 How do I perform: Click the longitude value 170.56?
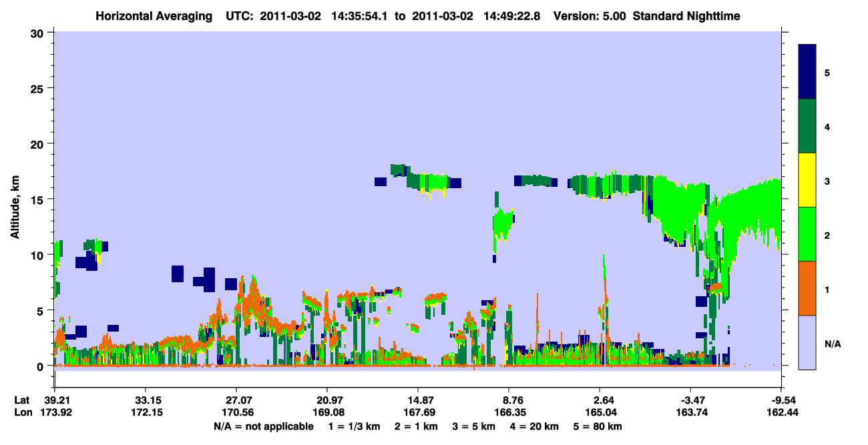click(236, 412)
